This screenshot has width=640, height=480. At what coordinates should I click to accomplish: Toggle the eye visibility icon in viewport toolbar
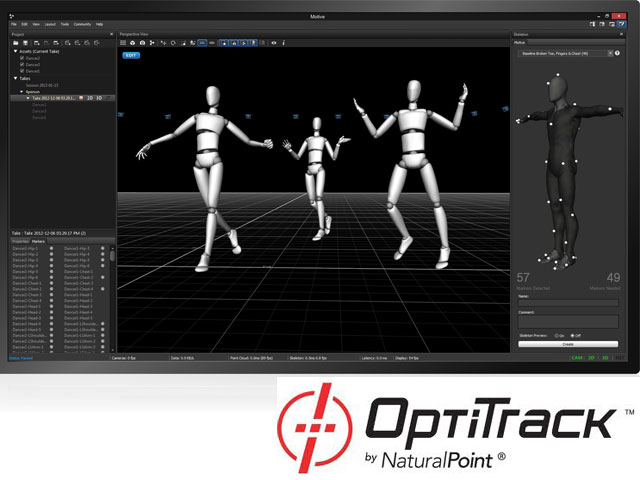(x=274, y=43)
